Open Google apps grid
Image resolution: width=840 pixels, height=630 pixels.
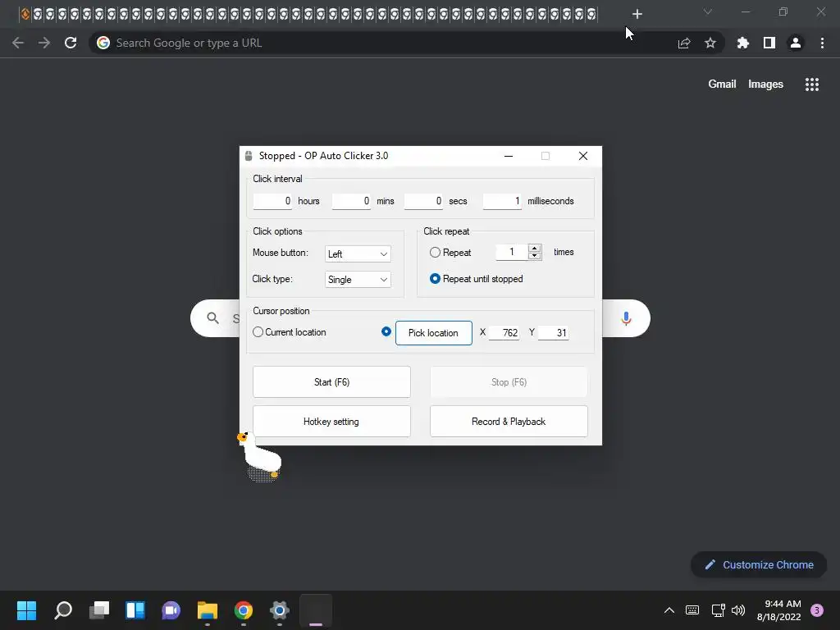tap(812, 84)
